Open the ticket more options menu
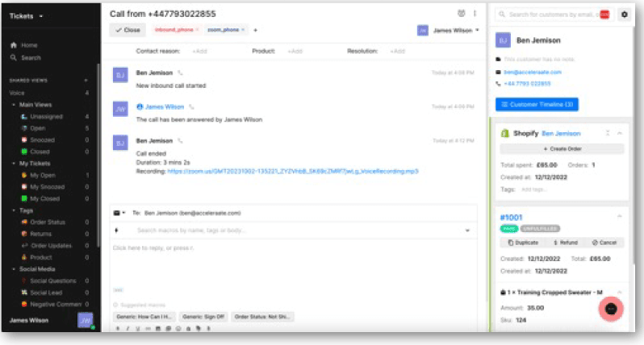The width and height of the screenshot is (644, 345). point(475,14)
